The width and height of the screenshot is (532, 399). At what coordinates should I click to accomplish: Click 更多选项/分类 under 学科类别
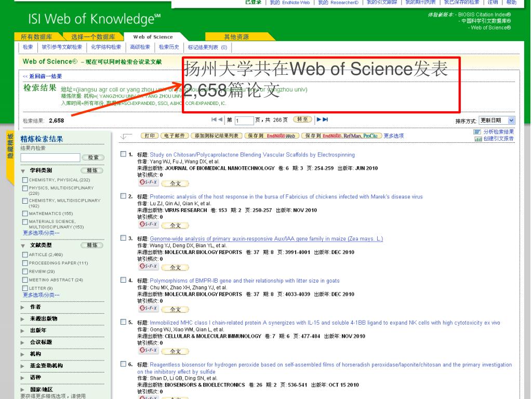pos(41,233)
